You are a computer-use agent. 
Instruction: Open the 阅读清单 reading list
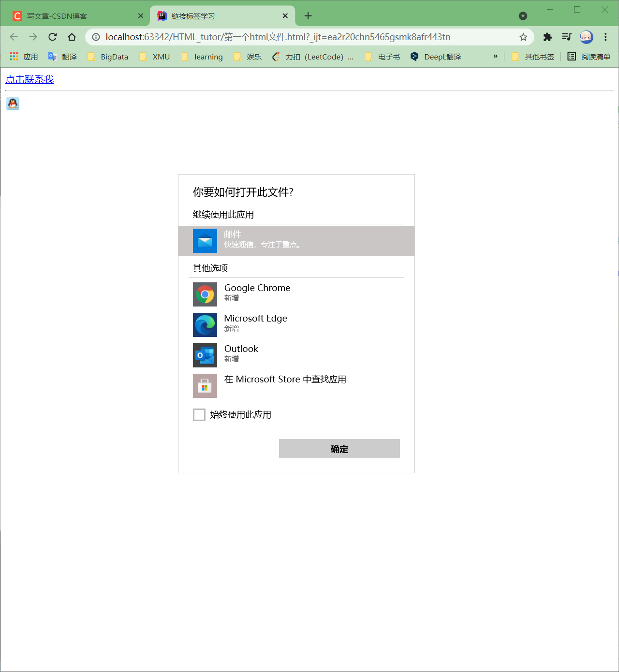tap(589, 57)
